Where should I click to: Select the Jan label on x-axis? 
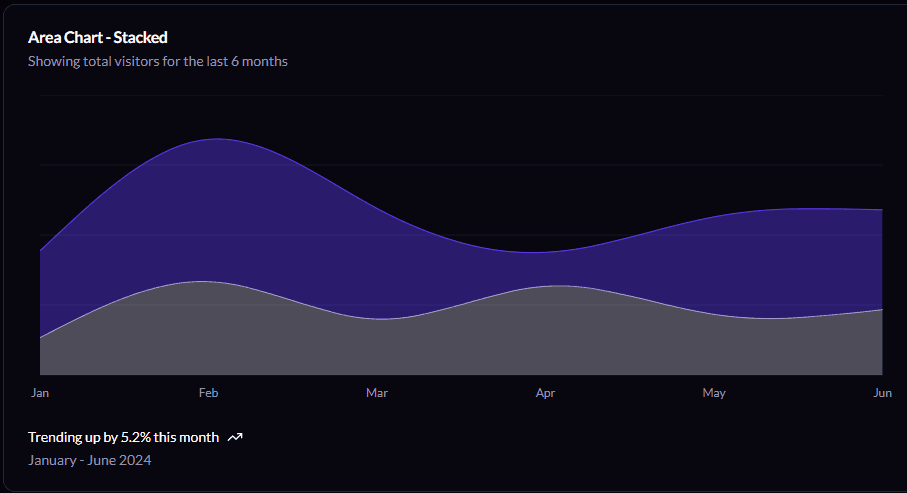[40, 393]
